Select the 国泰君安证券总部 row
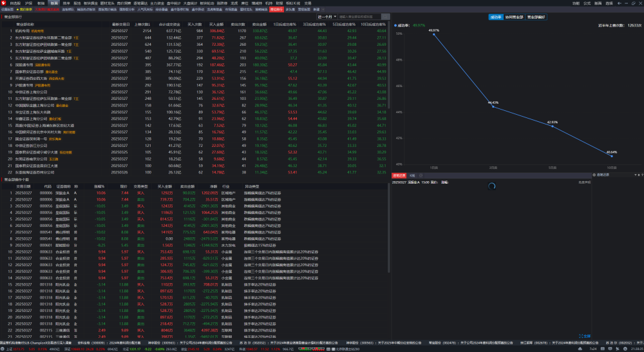The height and width of the screenshot is (352, 644). pos(194,72)
